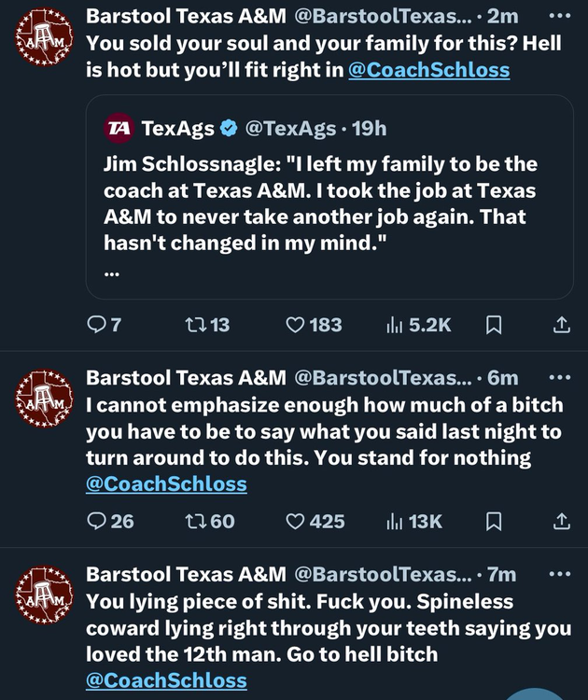The width and height of the screenshot is (588, 700).
Task: Reply to the 2m tweet with 7 replies
Action: [97, 325]
